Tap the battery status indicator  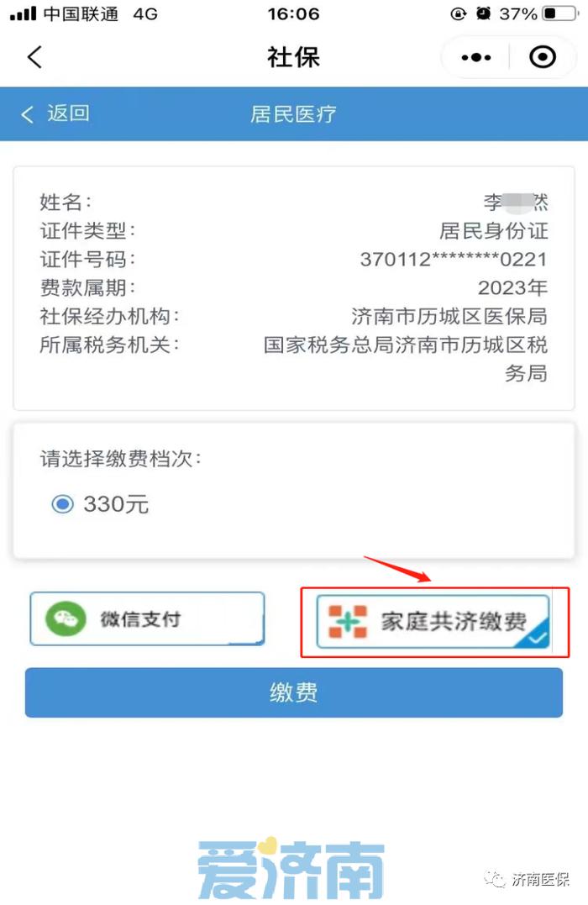pyautogui.click(x=559, y=13)
